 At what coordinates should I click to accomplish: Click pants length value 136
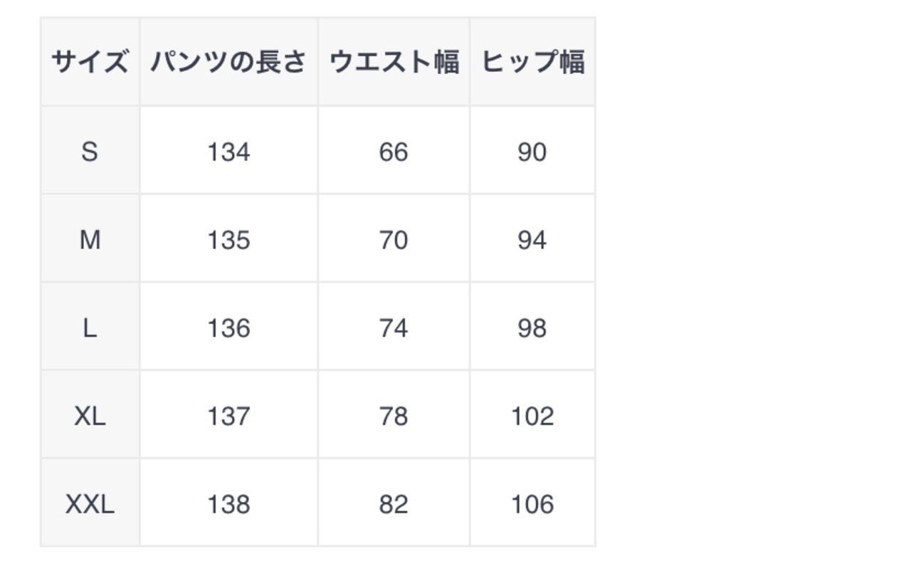coord(228,328)
